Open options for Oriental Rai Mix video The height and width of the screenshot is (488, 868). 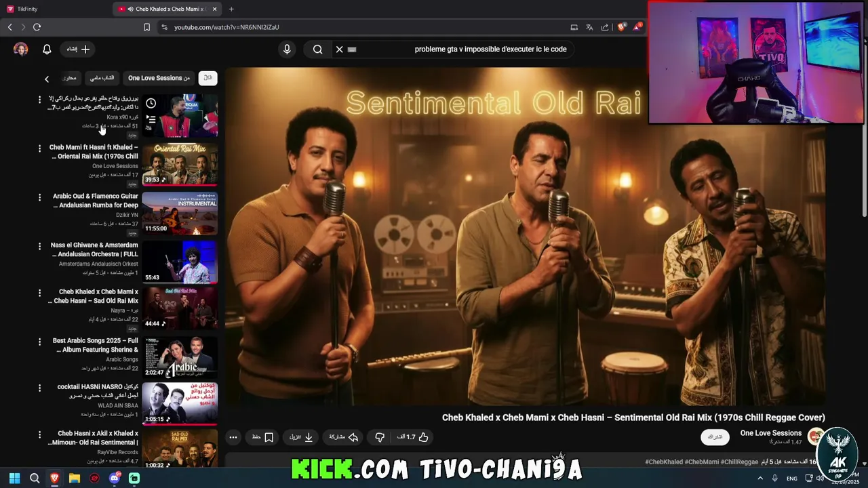[x=39, y=148]
